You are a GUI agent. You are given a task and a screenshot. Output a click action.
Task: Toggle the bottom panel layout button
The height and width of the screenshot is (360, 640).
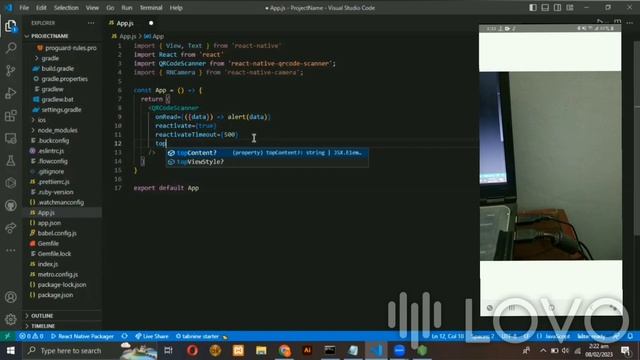coord(545,7)
